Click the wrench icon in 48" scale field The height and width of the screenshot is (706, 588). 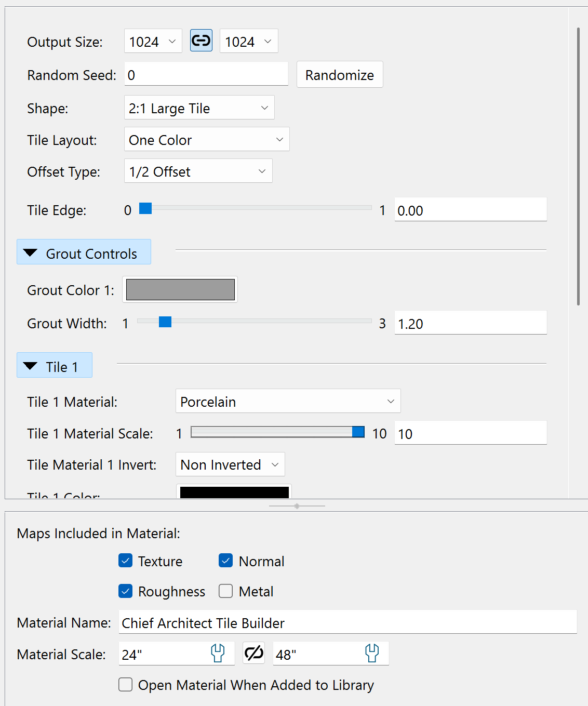click(372, 653)
